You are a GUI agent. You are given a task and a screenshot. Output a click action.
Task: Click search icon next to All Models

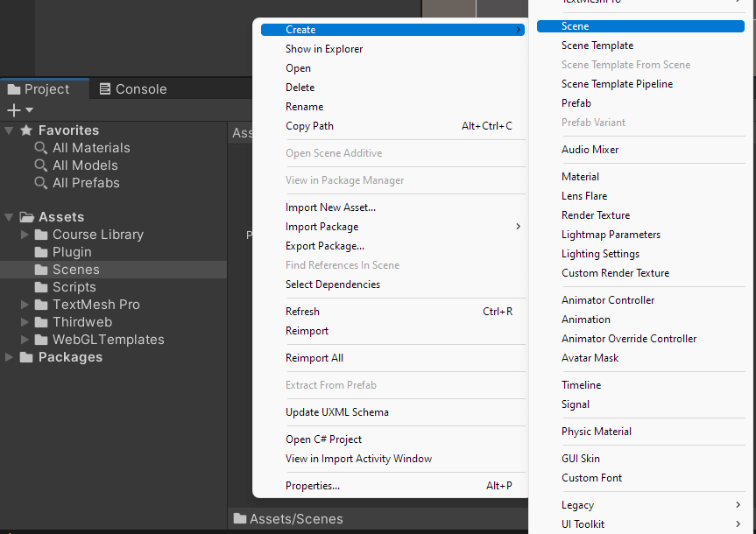pyautogui.click(x=41, y=165)
